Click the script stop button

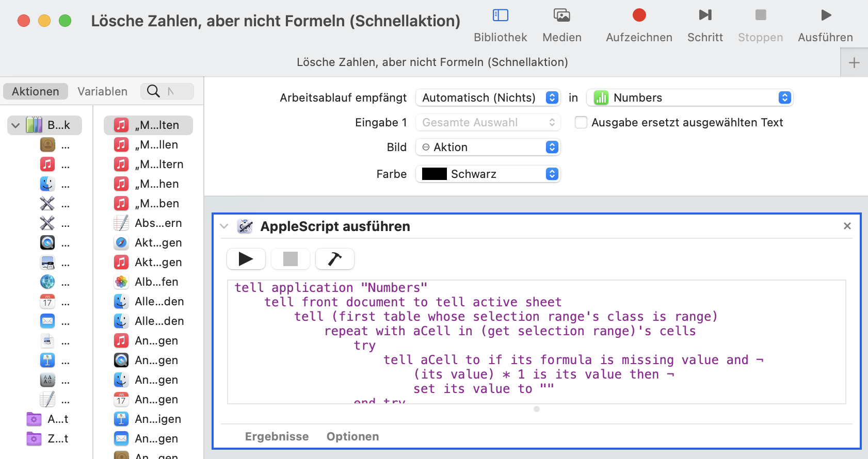(291, 259)
